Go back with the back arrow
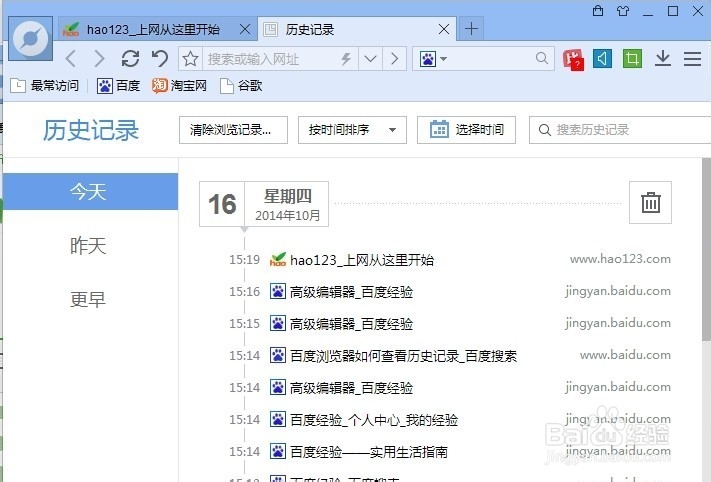Screen dimensions: 711x482 point(70,59)
